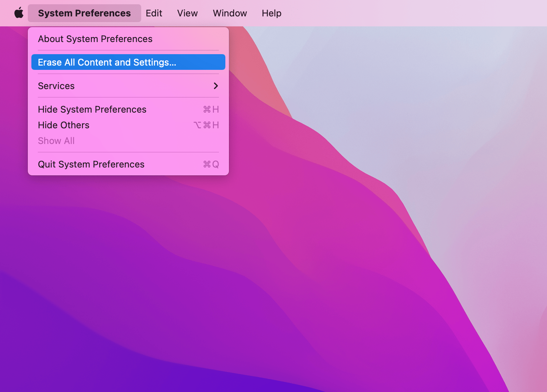547x392 pixels.
Task: Click the Hide Others shortcut label
Action: 206,125
